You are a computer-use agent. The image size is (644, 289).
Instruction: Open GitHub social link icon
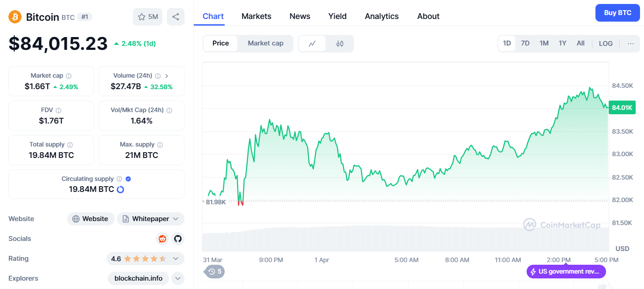click(x=177, y=239)
